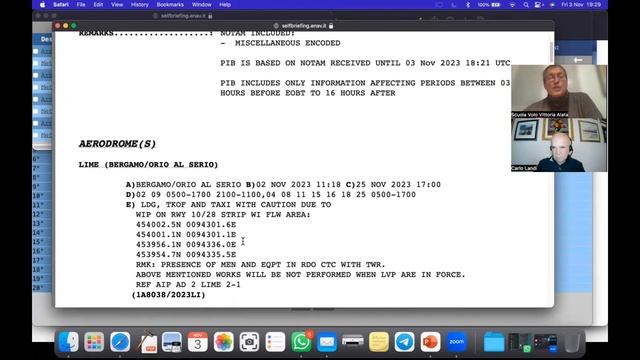Open the History menu

[140, 4]
